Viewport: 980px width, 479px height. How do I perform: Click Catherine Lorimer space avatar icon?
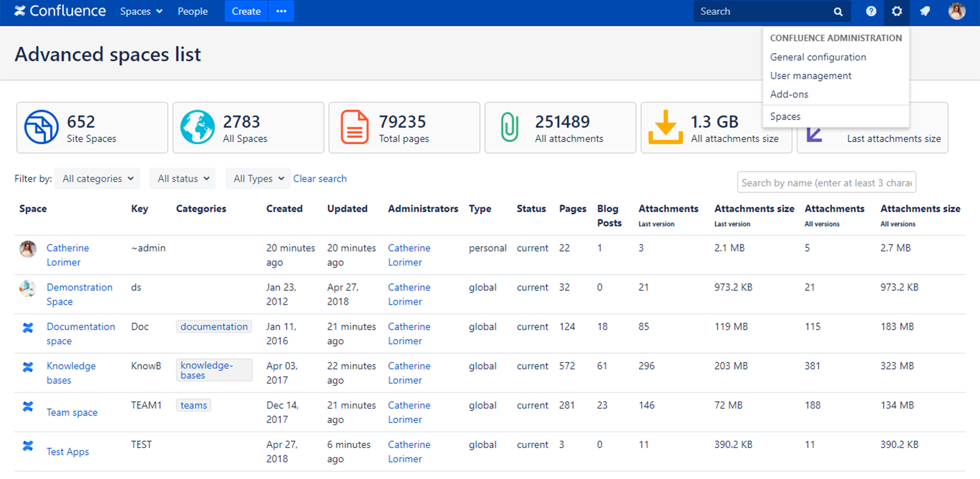(x=28, y=249)
